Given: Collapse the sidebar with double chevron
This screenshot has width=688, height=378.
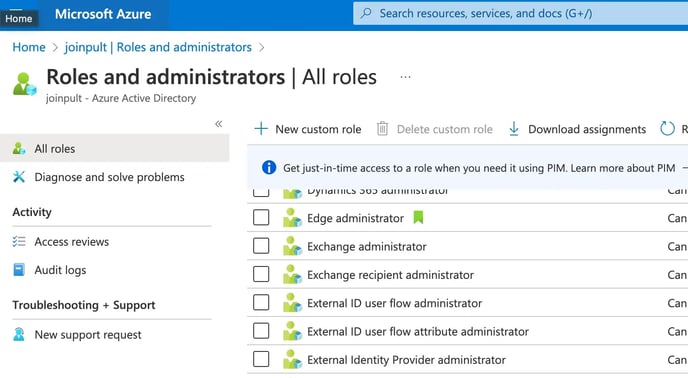Looking at the screenshot, I should [x=219, y=124].
